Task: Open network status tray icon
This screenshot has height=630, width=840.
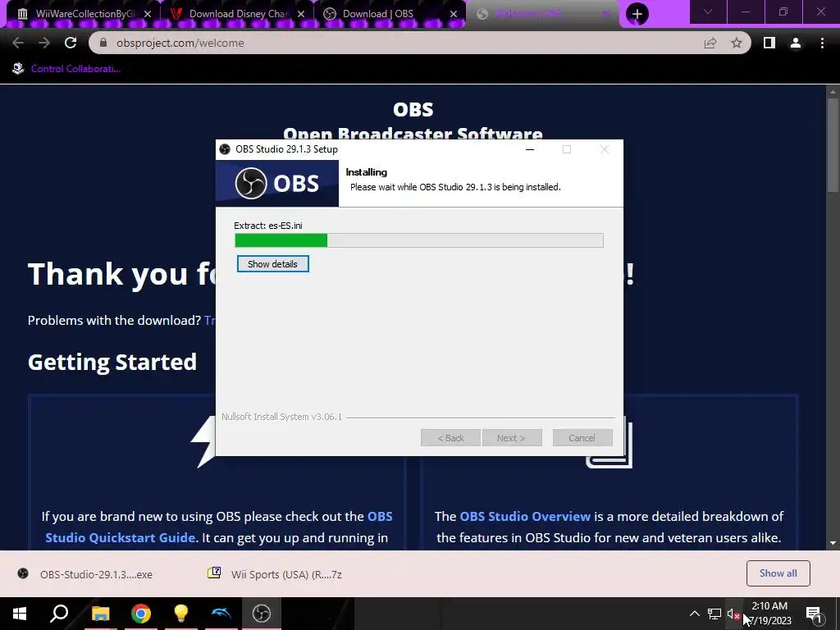Action: [x=714, y=614]
